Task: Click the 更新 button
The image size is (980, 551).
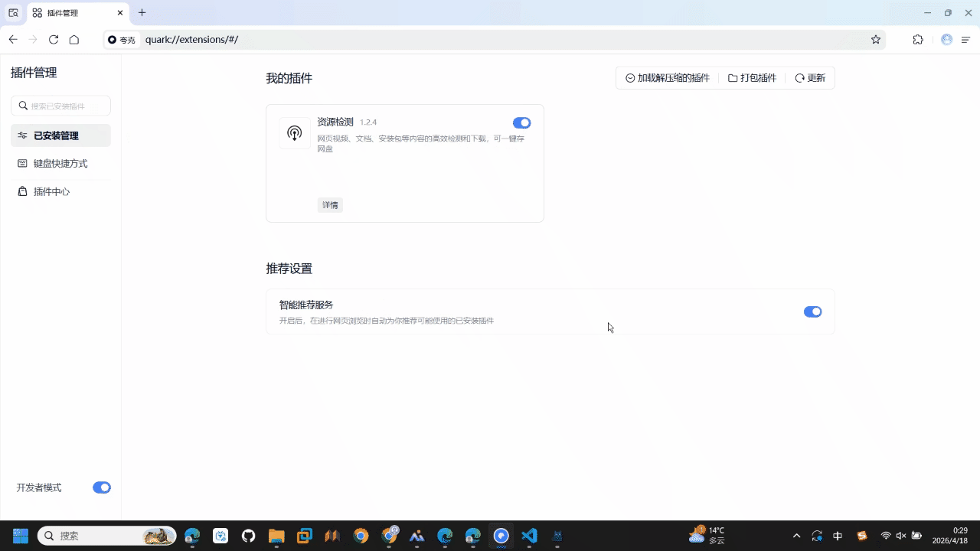Action: click(x=810, y=78)
